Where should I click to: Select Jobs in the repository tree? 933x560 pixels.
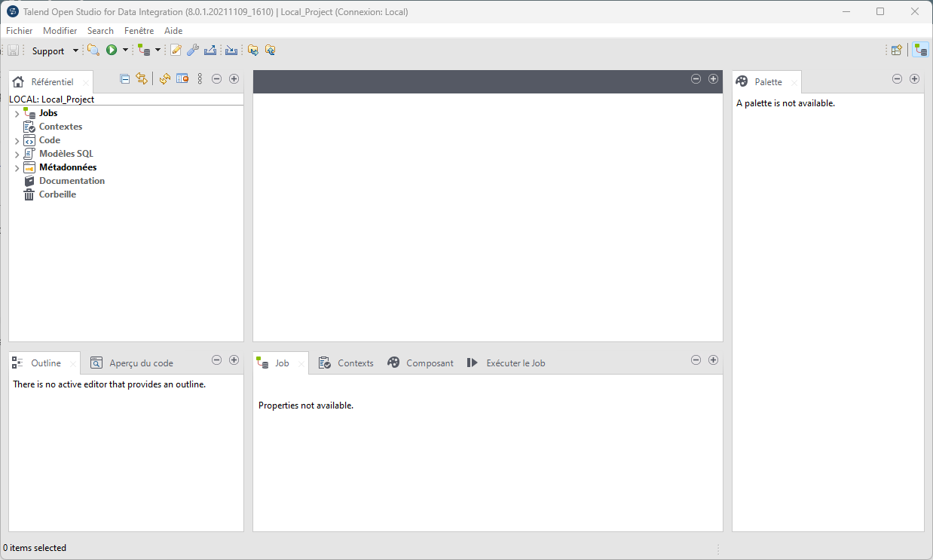pos(48,113)
